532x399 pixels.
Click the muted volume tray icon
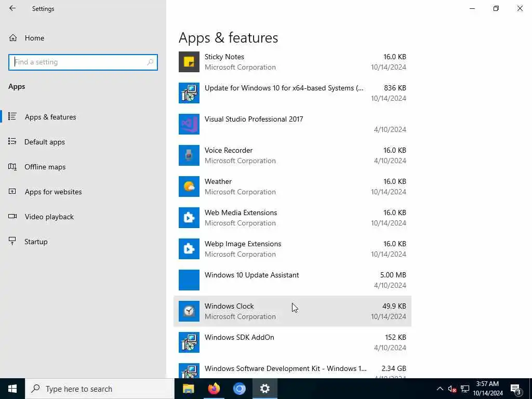coord(452,389)
